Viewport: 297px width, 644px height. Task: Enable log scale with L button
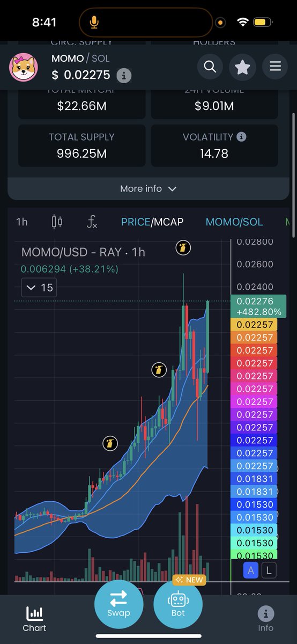tap(269, 570)
